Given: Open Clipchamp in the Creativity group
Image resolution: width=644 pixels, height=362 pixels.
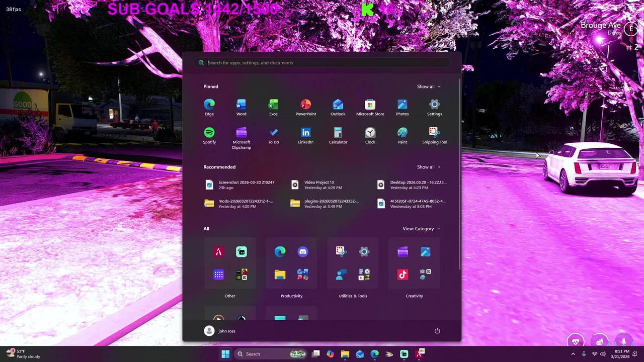Looking at the screenshot, I should coord(403,252).
